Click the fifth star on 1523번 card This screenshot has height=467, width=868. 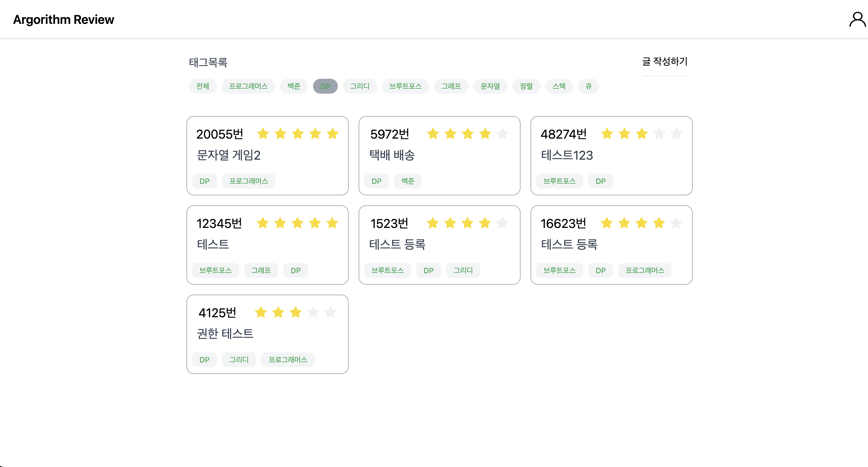coord(502,223)
